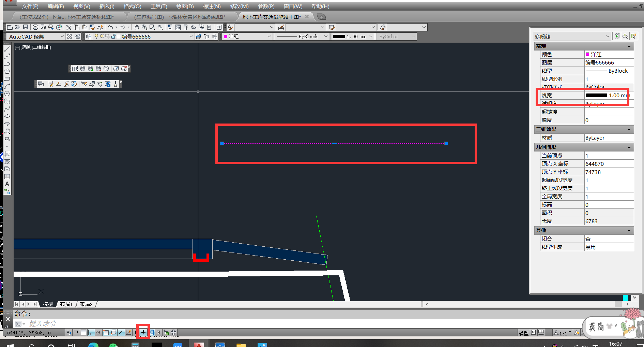Collapse the 常规 section in Properties
The height and width of the screenshot is (347, 644).
[x=629, y=46]
